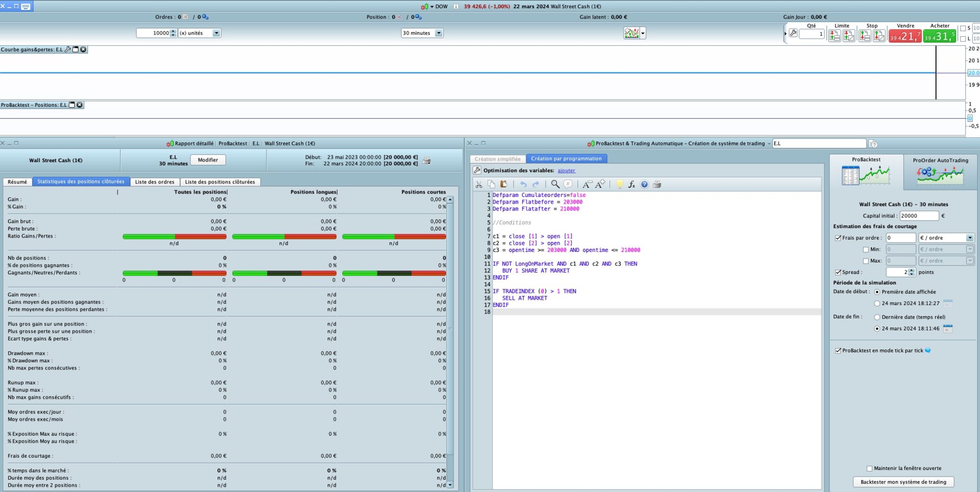
Task: Click the cut scissors icon in code editor
Action: (479, 185)
